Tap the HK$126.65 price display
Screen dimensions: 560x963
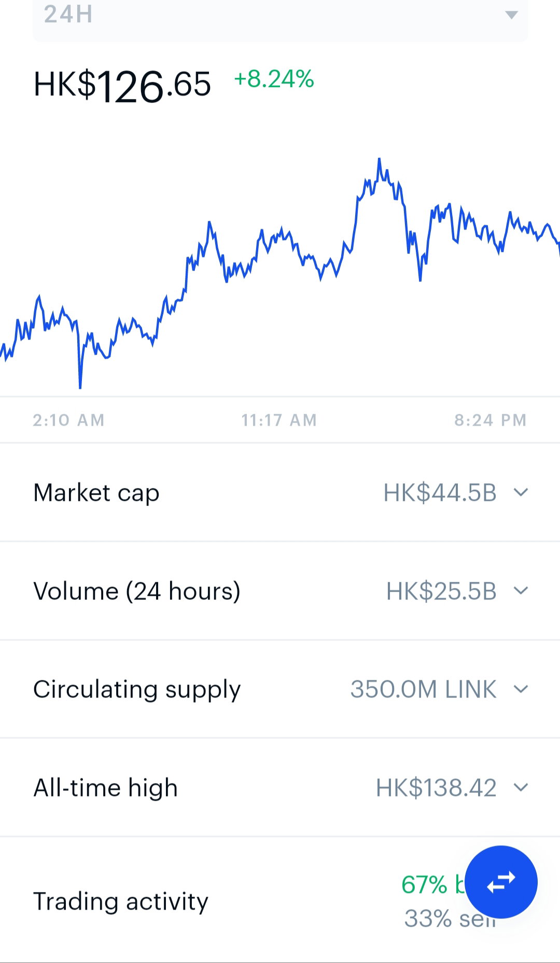pyautogui.click(x=122, y=86)
